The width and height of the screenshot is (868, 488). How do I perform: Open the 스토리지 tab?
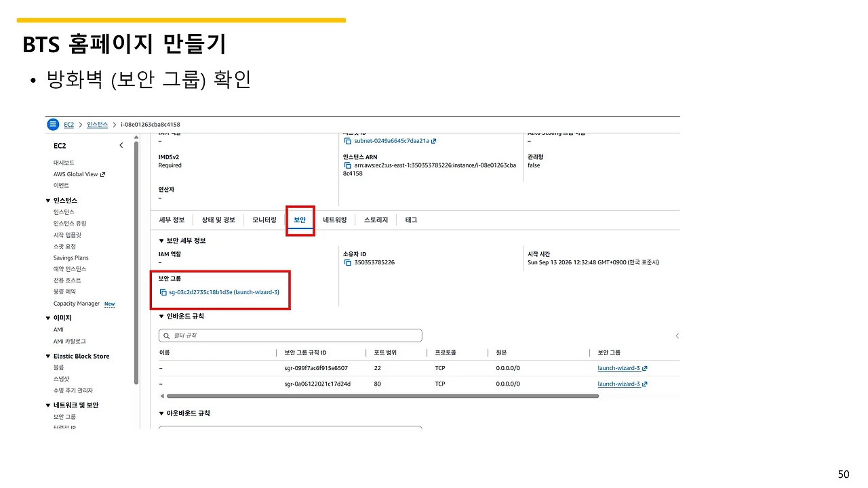pyautogui.click(x=376, y=220)
